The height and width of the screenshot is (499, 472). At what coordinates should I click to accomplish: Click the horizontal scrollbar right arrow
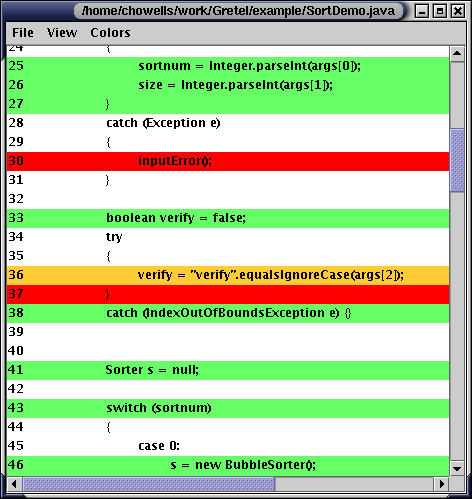pyautogui.click(x=442, y=484)
